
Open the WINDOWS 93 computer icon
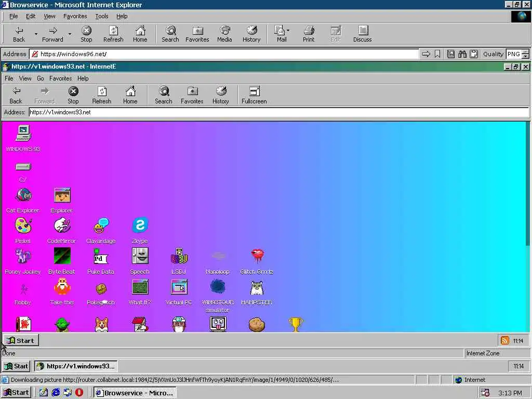pos(23,133)
